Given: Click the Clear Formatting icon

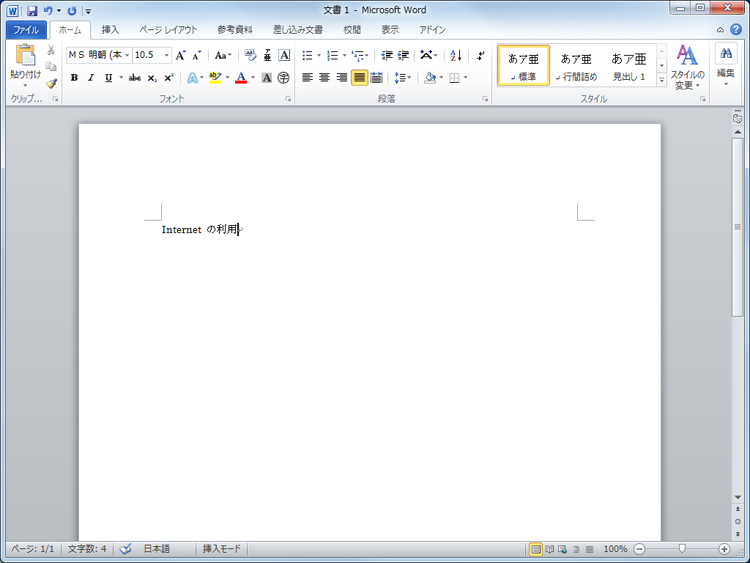Looking at the screenshot, I should tap(250, 55).
